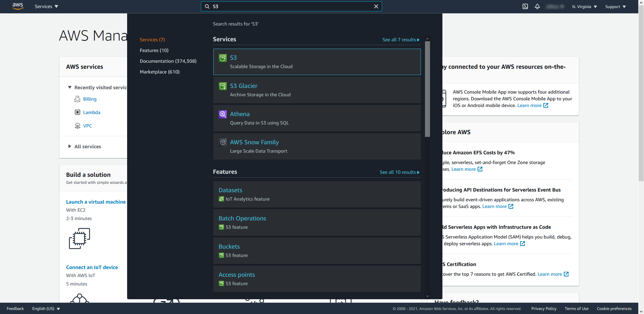Viewport: 644px width, 314px height.
Task: Click in the S3 search field
Action: tap(291, 6)
